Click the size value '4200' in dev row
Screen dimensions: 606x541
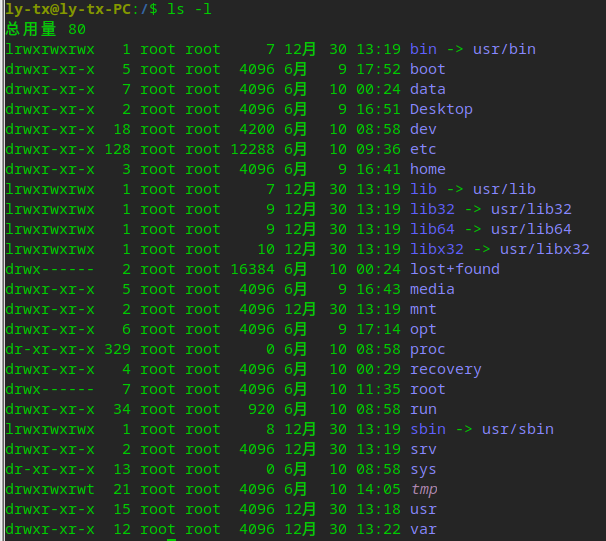[x=257, y=129]
